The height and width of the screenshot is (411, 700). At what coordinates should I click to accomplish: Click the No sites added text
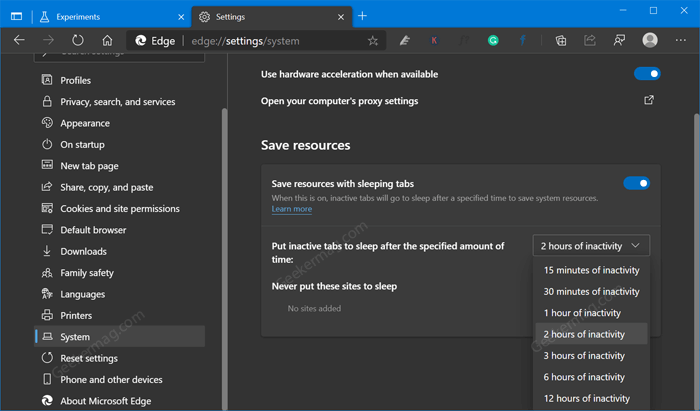click(314, 308)
